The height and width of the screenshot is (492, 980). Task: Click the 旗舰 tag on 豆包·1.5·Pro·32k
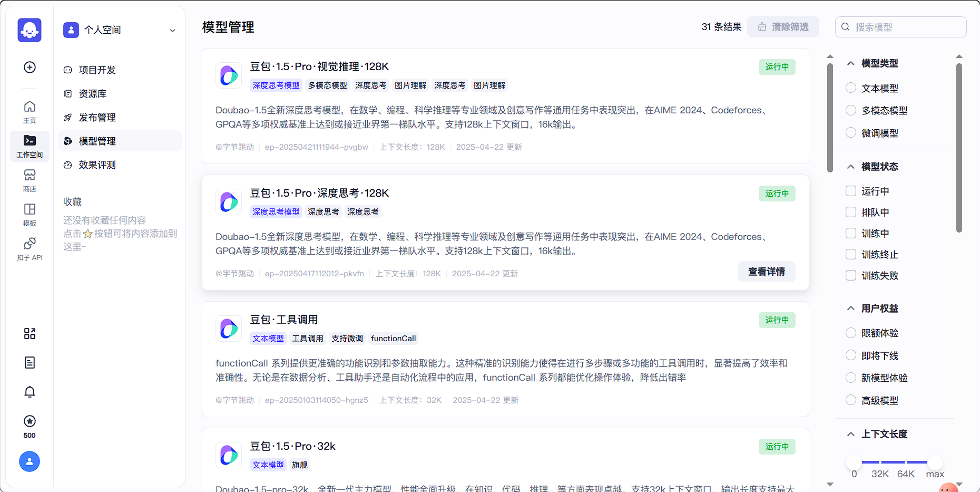(x=300, y=465)
